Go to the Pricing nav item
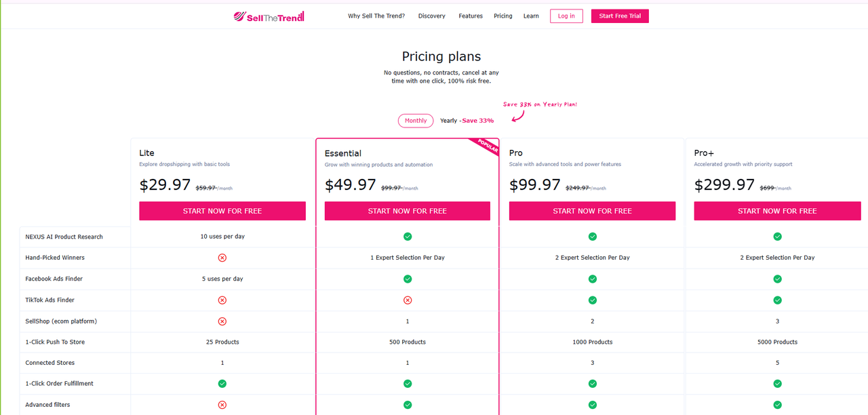 point(503,16)
